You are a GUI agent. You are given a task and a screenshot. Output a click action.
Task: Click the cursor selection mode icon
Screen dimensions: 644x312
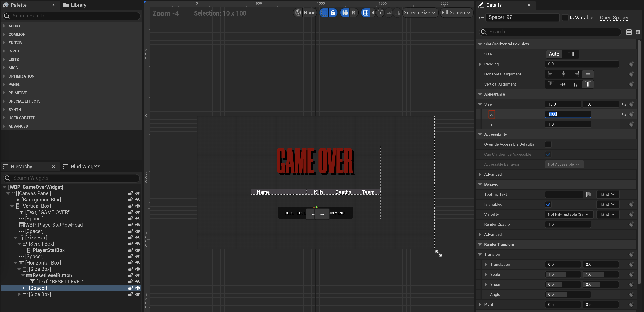click(x=380, y=12)
